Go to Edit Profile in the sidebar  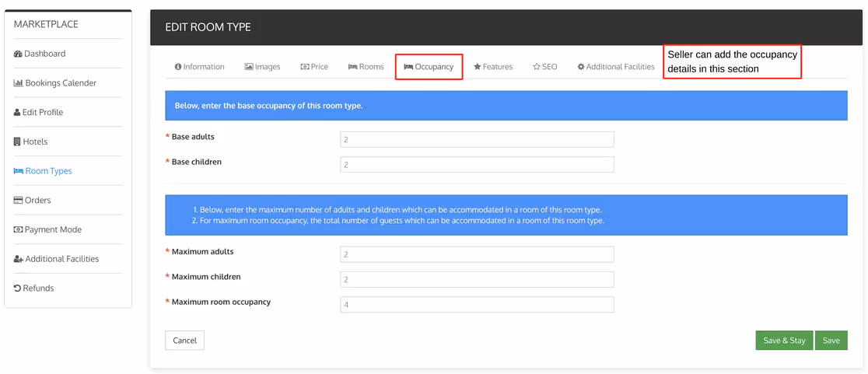tap(39, 113)
